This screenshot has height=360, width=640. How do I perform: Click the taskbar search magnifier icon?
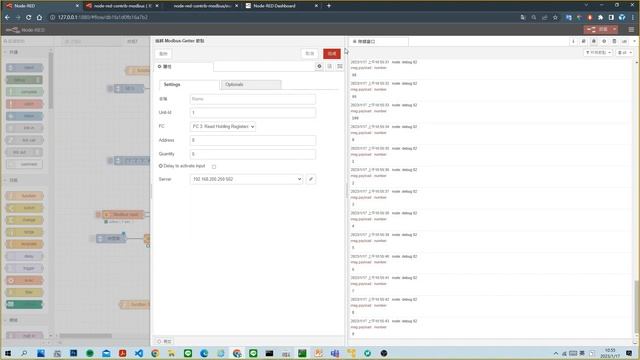pyautogui.click(x=24, y=353)
